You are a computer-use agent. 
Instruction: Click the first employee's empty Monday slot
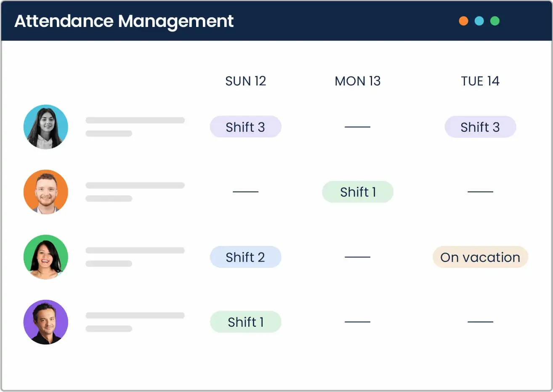357,127
